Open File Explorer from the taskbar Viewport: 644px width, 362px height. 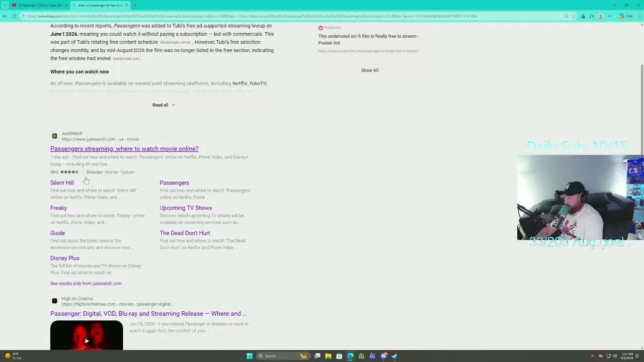tap(328, 356)
